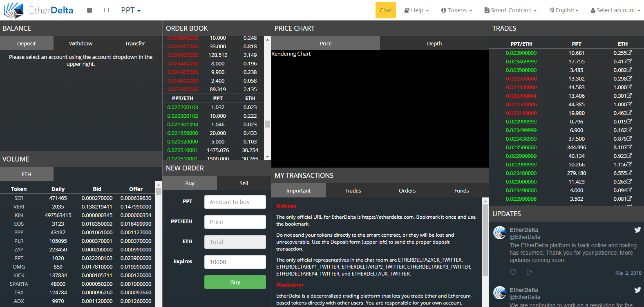Click the Volume table scrollbar up arrow
Screen dimensions: 644x307
[159, 185]
